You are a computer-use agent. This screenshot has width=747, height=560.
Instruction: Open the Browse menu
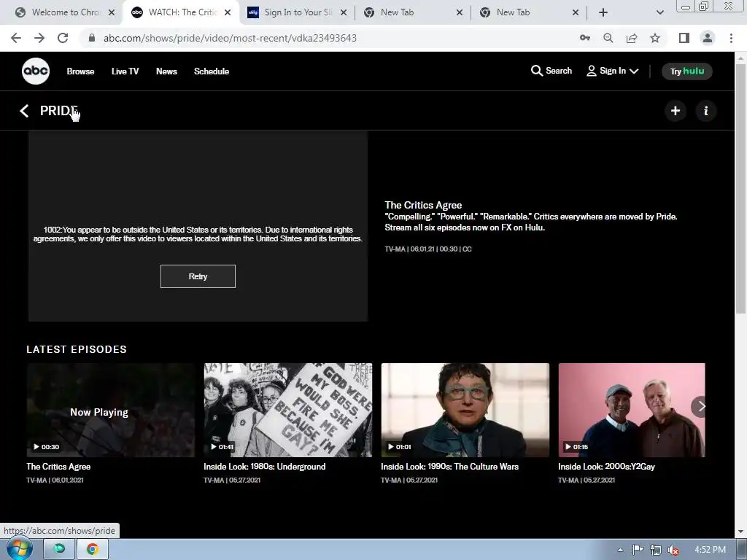(x=80, y=71)
